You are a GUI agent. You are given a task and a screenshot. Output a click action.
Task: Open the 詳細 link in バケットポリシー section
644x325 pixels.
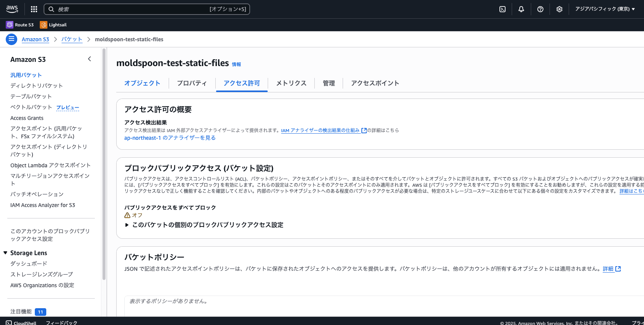click(x=608, y=269)
